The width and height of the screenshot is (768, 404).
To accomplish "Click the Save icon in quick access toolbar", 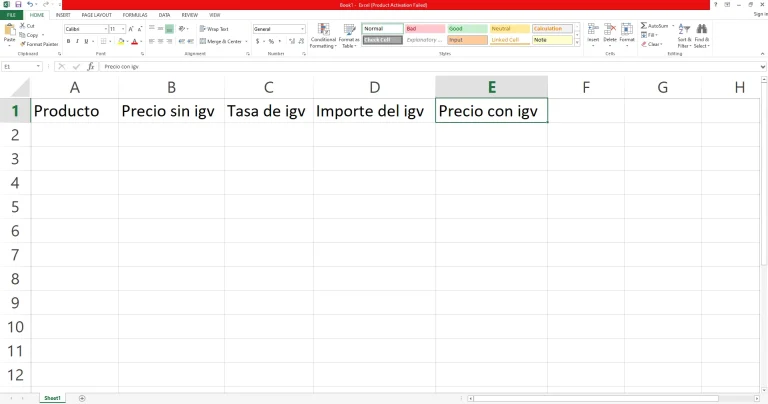I will (x=18, y=4).
